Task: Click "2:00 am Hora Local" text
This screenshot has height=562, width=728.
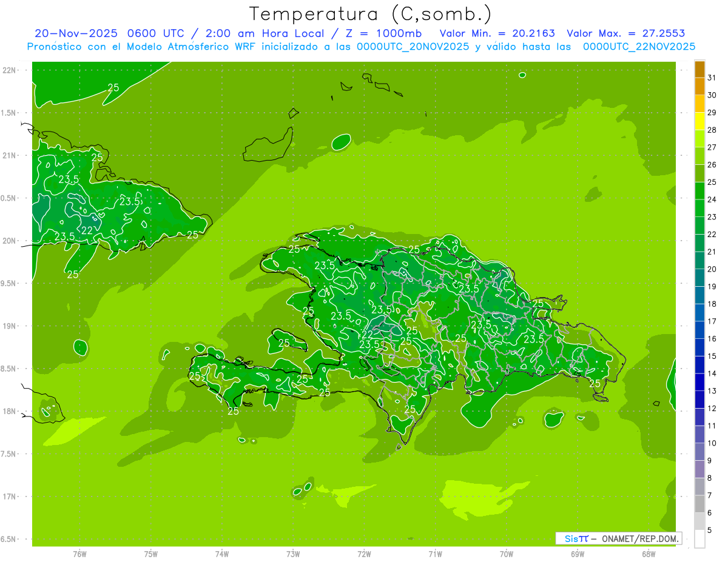Action: point(263,33)
